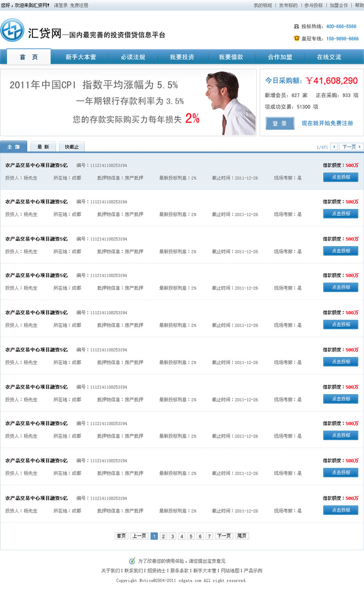Open the 我要投资 navigation menu item
This screenshot has height=590, width=364.
[182, 57]
